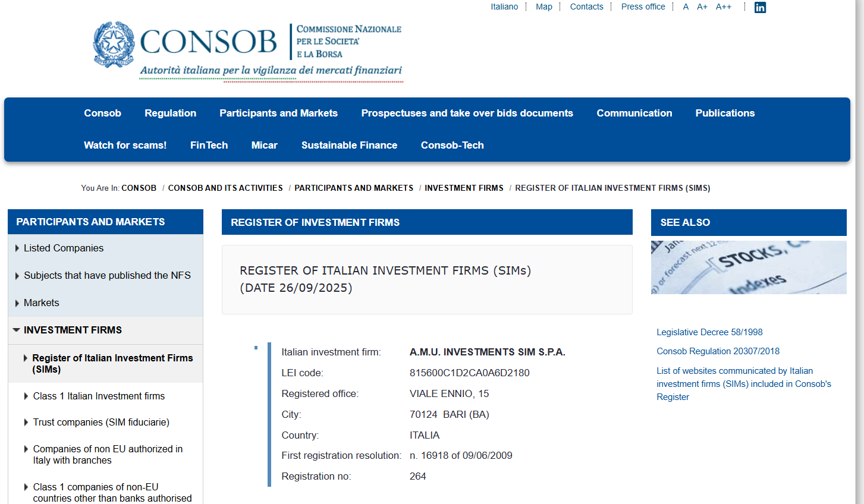This screenshot has height=504, width=864.
Task: Open the FinTech menu item
Action: click(x=209, y=145)
